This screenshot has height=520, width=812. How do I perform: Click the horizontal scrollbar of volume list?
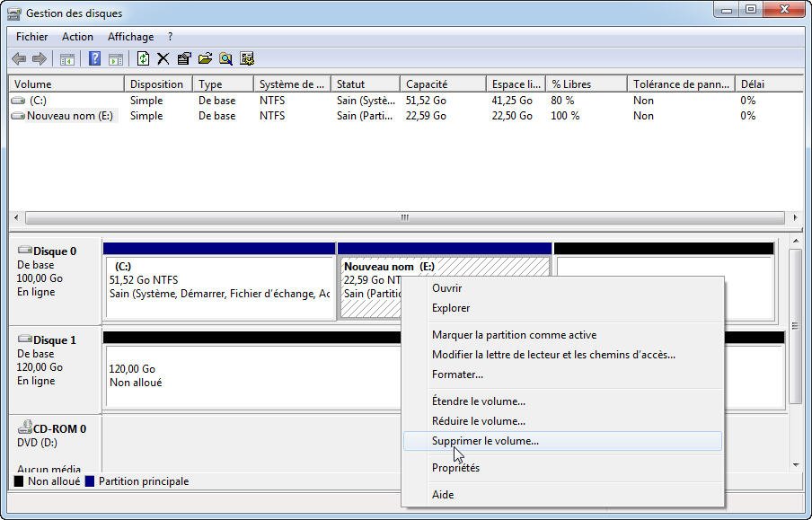[404, 217]
